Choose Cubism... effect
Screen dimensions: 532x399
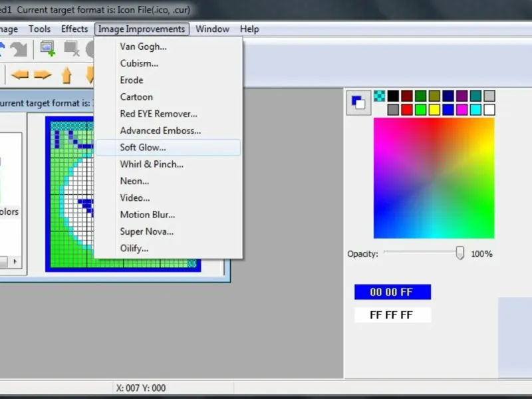pyautogui.click(x=168, y=63)
